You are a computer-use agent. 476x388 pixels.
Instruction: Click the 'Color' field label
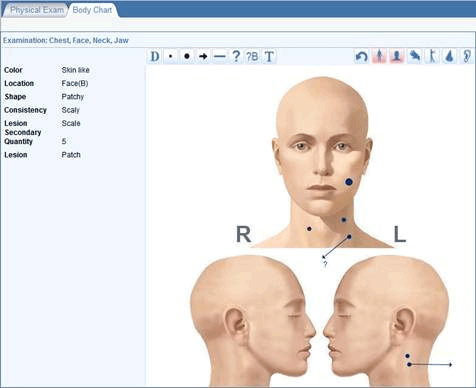click(13, 70)
